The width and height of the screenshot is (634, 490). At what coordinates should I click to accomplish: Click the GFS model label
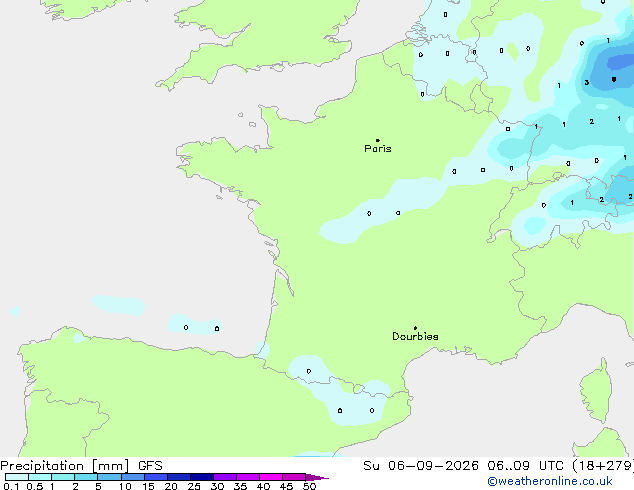(x=150, y=466)
